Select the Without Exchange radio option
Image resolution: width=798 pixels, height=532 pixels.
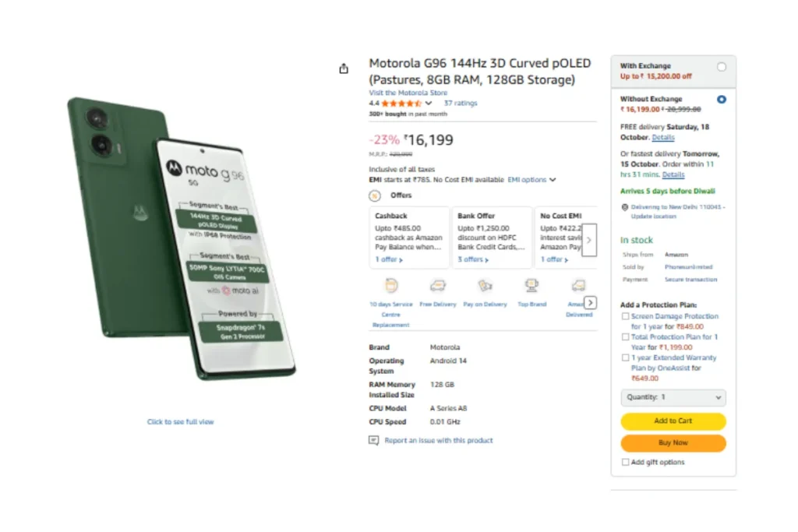[721, 100]
